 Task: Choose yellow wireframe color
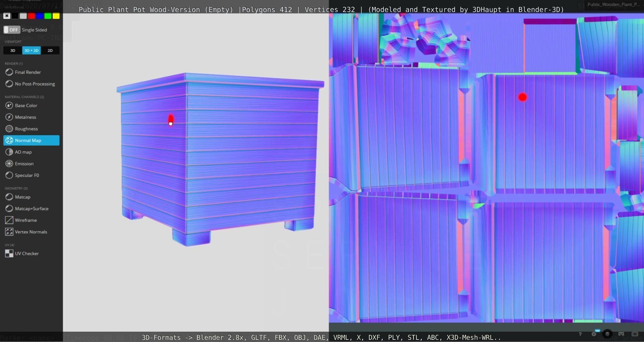[x=56, y=16]
